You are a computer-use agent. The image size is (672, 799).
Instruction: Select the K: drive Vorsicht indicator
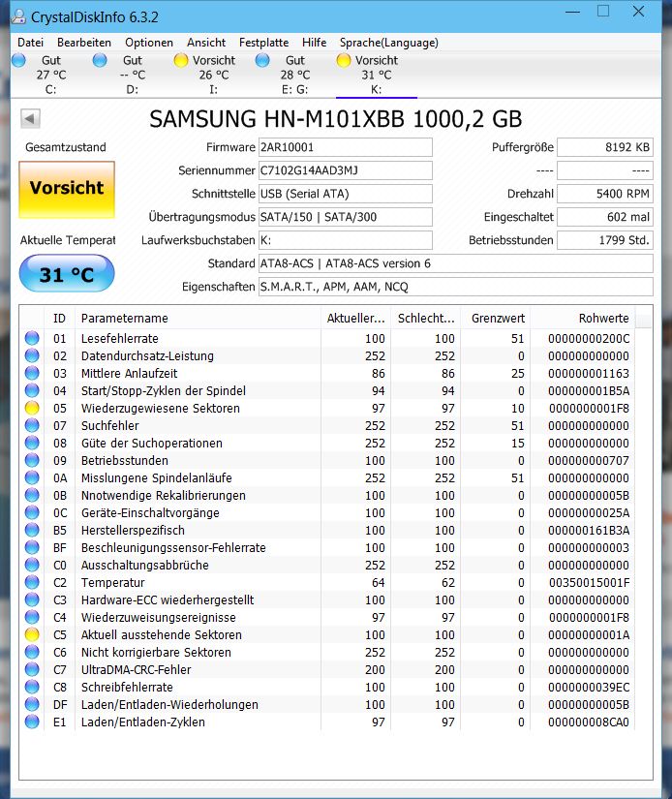[x=377, y=75]
